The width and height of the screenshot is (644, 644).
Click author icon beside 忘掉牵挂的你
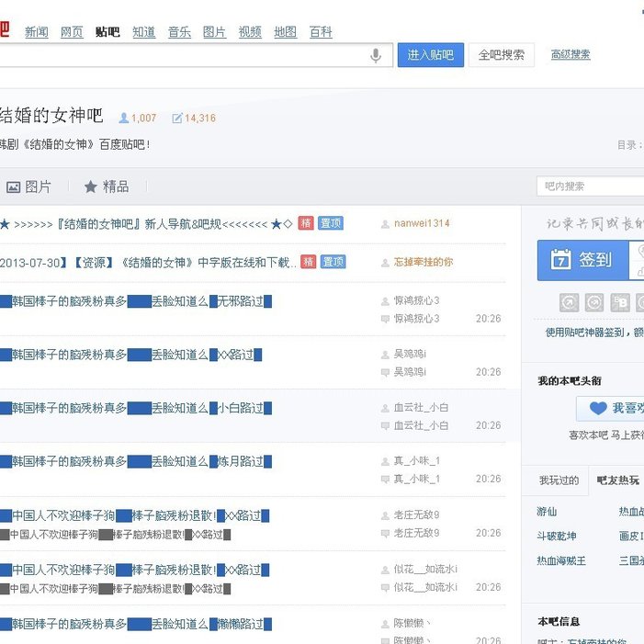coord(385,263)
